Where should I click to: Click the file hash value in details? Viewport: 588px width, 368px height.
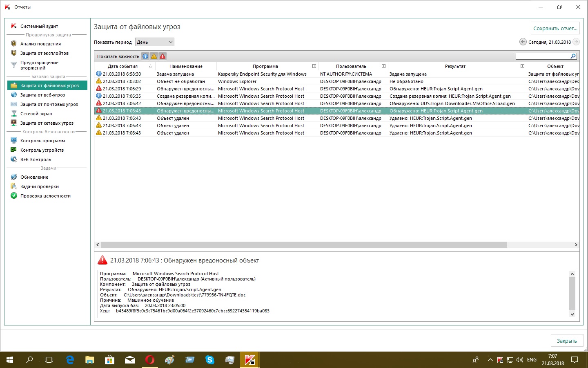point(193,311)
